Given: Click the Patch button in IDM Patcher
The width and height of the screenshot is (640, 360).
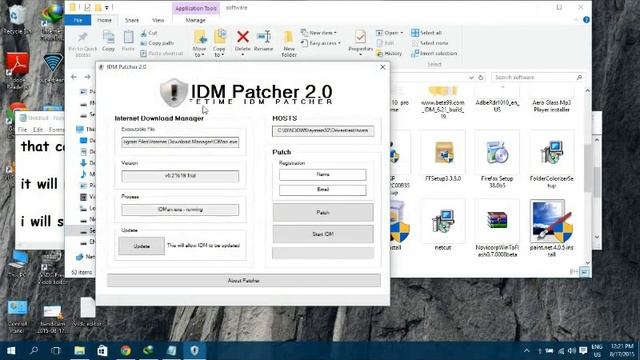Looking at the screenshot, I should [x=323, y=213].
